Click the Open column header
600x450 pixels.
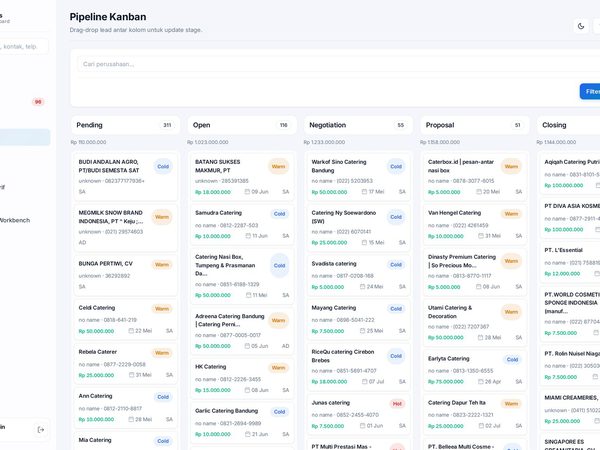(242, 125)
